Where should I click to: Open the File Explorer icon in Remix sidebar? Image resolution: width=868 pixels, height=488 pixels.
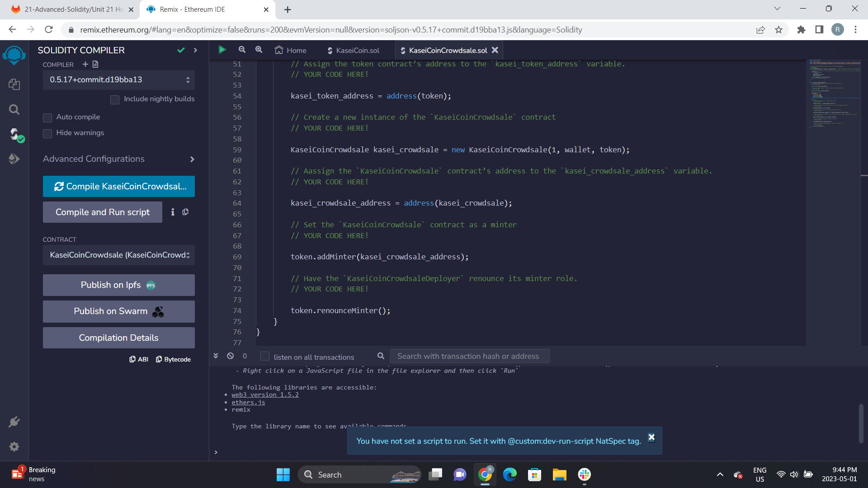(14, 84)
